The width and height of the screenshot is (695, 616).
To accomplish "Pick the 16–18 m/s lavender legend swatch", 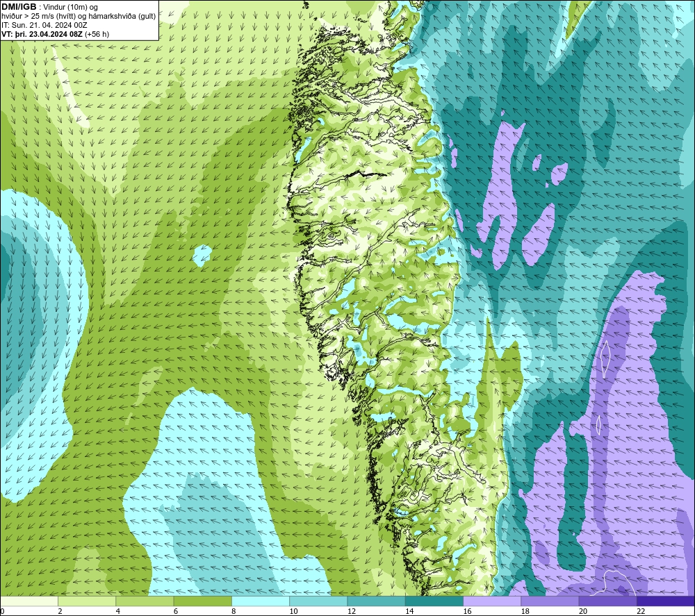I will coord(492,601).
